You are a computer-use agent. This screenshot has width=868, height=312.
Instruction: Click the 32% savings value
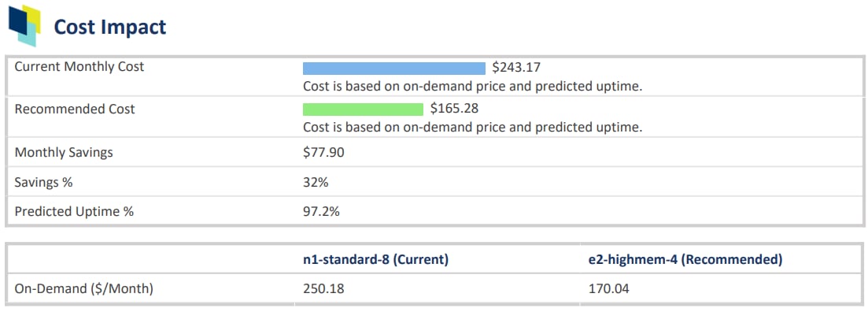(x=316, y=182)
